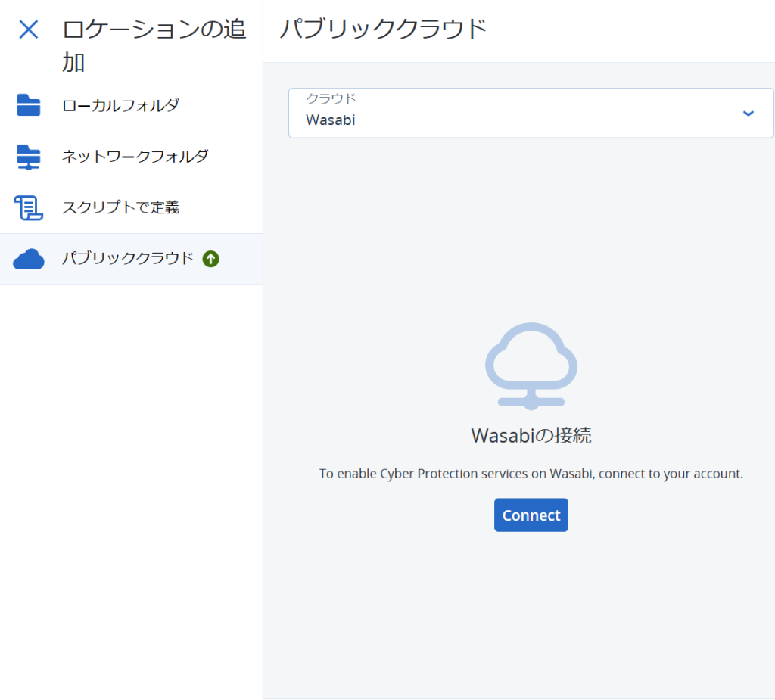The image size is (775, 700).
Task: Click the Connect button
Action: click(x=531, y=515)
